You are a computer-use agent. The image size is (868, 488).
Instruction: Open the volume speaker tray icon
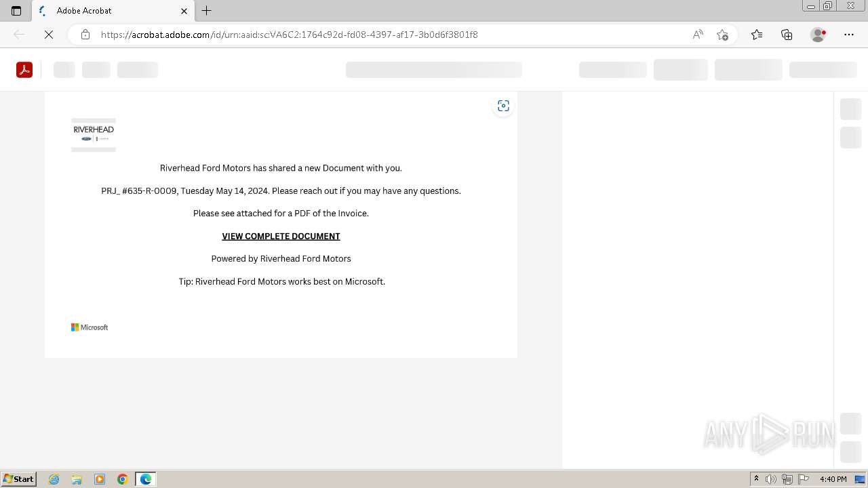(771, 479)
